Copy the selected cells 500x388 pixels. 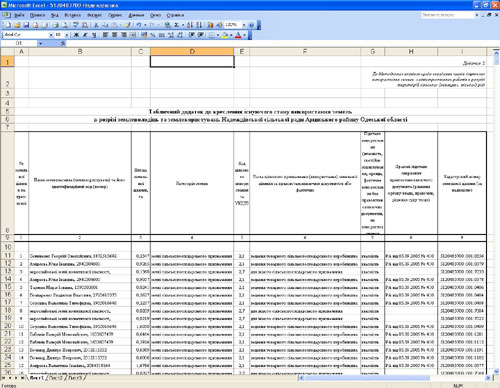105,25
